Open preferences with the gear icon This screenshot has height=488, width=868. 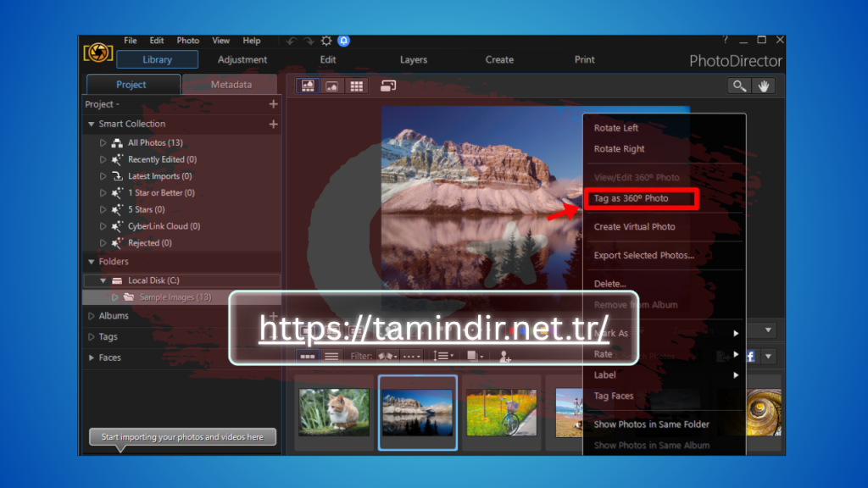pos(326,41)
